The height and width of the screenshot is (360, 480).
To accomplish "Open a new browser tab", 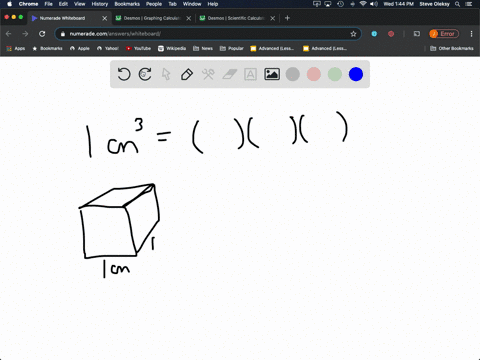I will point(287,18).
